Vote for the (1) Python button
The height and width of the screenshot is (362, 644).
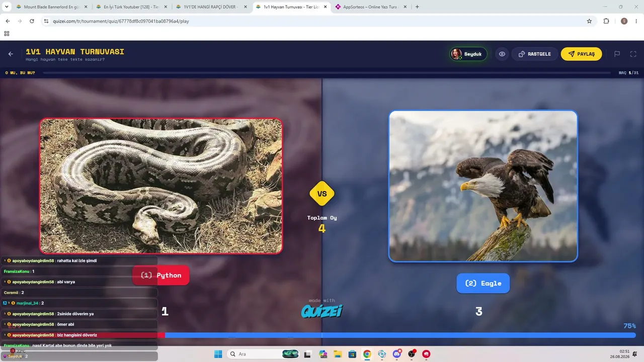click(x=161, y=275)
